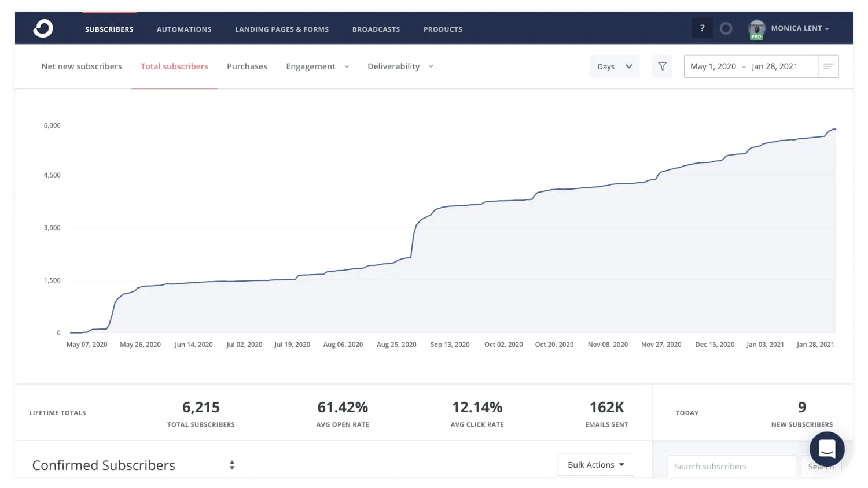Click the Search button next to subscriber search

point(821,466)
